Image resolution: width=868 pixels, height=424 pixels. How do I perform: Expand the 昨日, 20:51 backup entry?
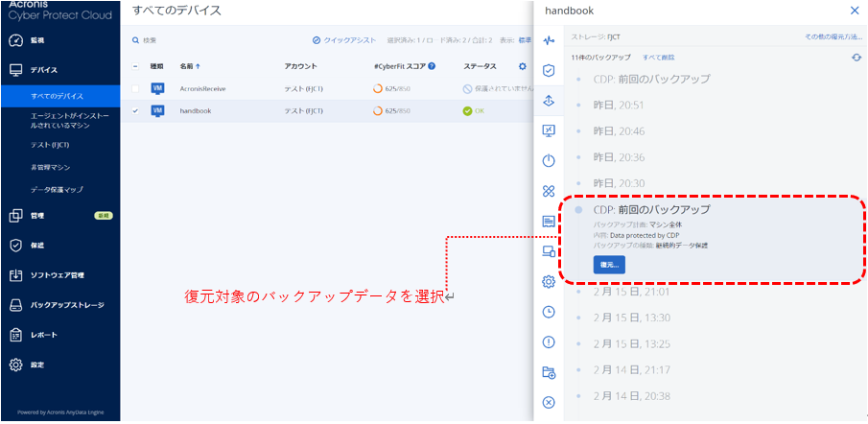619,105
